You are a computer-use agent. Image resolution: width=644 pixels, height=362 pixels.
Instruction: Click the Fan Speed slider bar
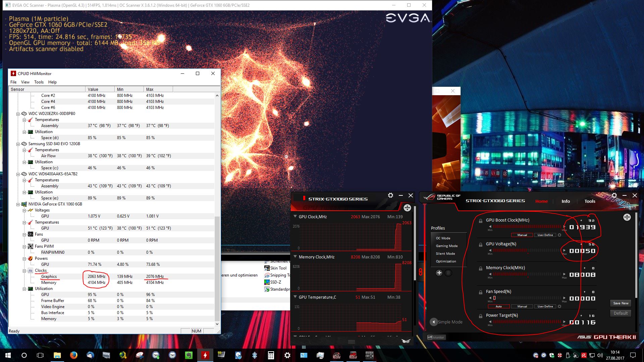(527, 298)
